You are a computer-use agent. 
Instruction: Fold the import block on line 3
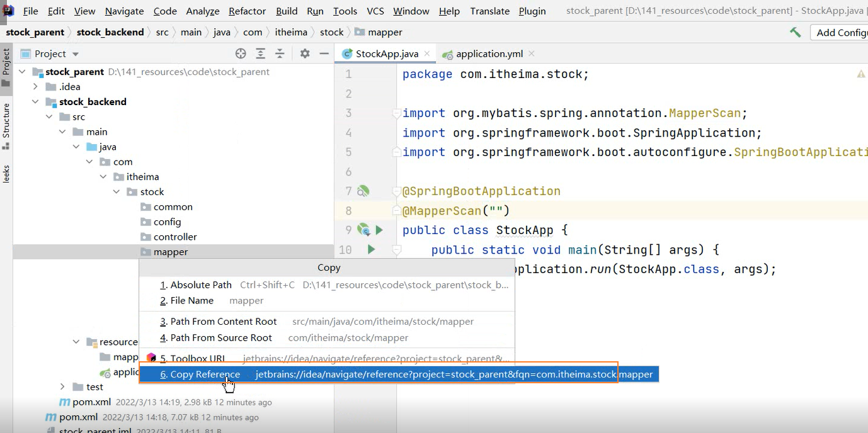pyautogui.click(x=397, y=113)
